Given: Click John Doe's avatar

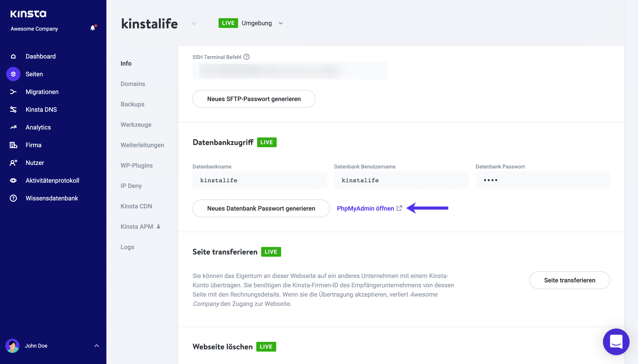Looking at the screenshot, I should coord(12,346).
